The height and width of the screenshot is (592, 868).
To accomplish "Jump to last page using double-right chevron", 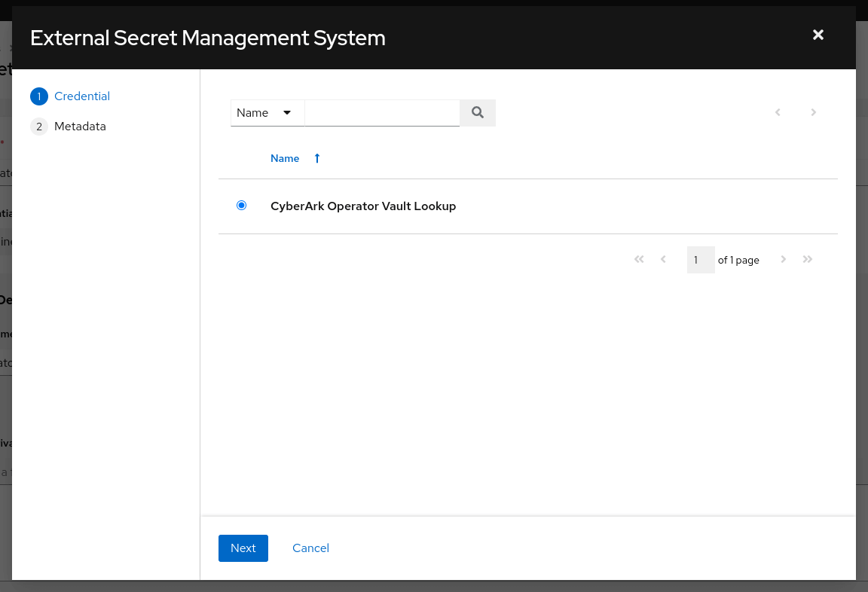I will click(x=808, y=259).
